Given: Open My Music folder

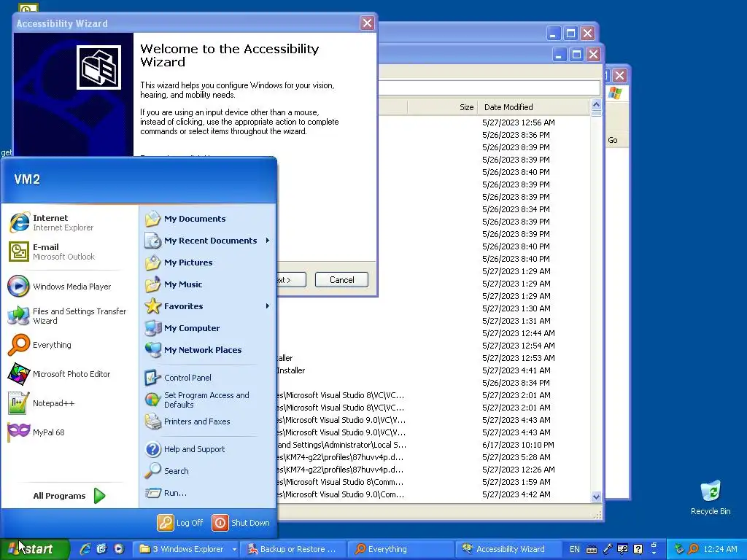Looking at the screenshot, I should coord(207,284).
